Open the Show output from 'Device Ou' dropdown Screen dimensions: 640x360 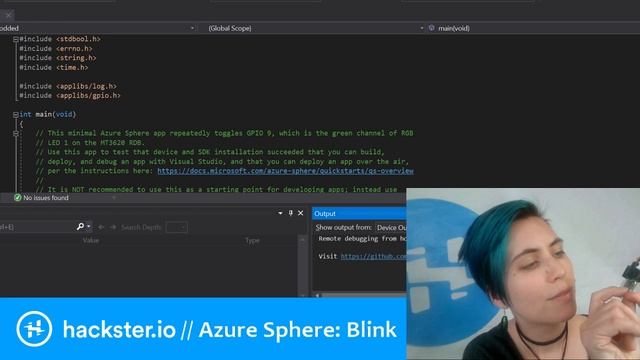(391, 227)
